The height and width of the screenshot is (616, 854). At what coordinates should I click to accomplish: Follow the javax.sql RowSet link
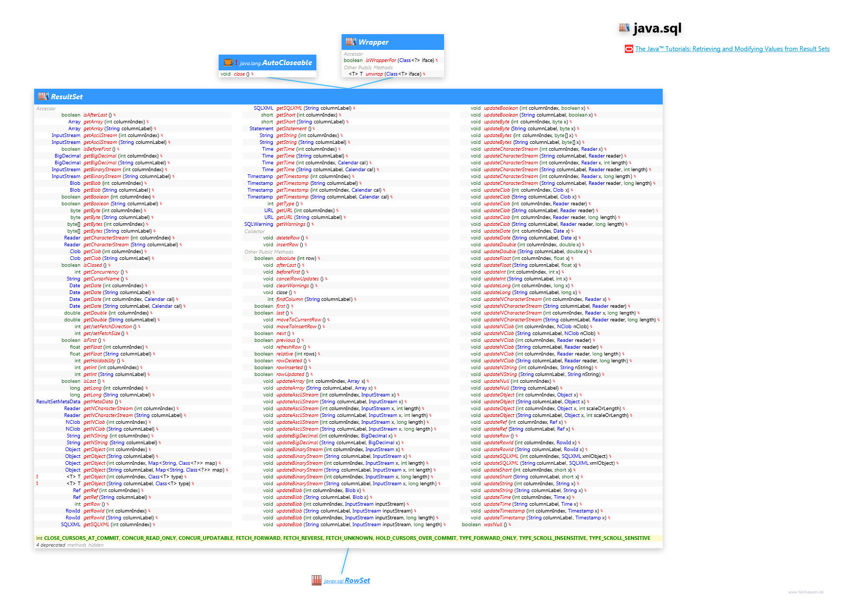point(347,580)
